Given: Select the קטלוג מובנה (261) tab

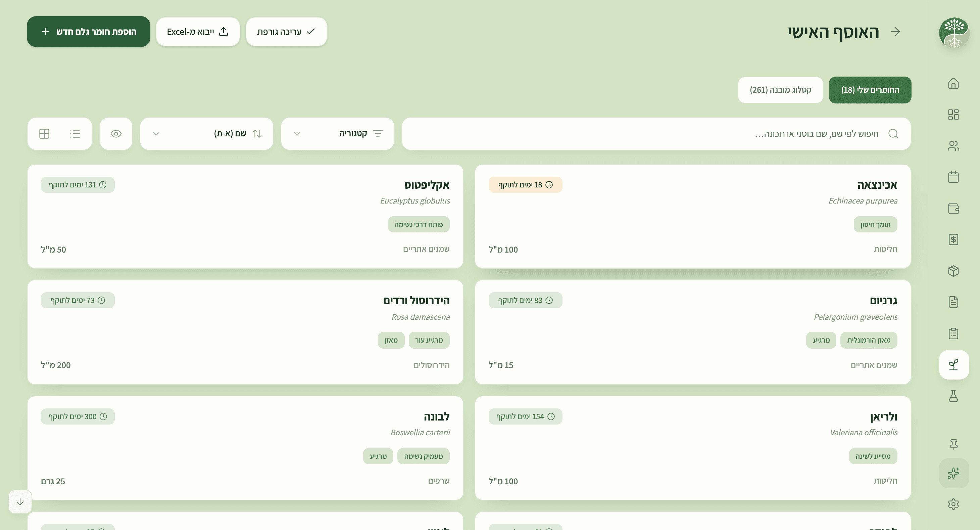Looking at the screenshot, I should pyautogui.click(x=780, y=90).
